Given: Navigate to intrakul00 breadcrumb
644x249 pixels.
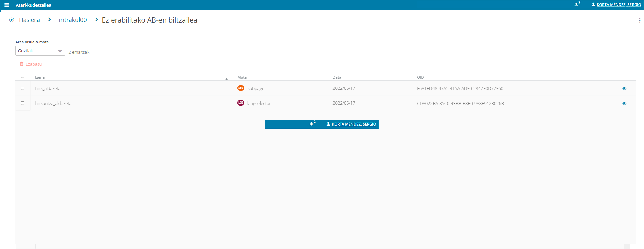Looking at the screenshot, I should (73, 20).
